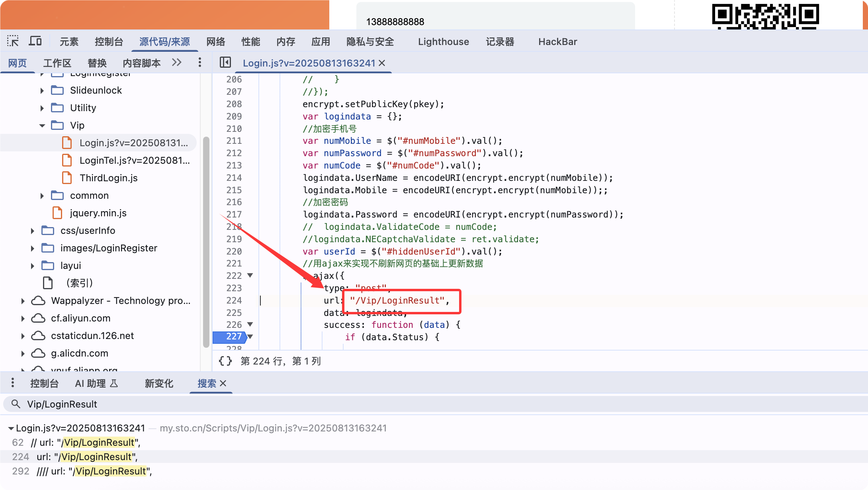Switch to the Network (网络) panel tab
Image resolution: width=868 pixels, height=490 pixels.
(x=215, y=41)
